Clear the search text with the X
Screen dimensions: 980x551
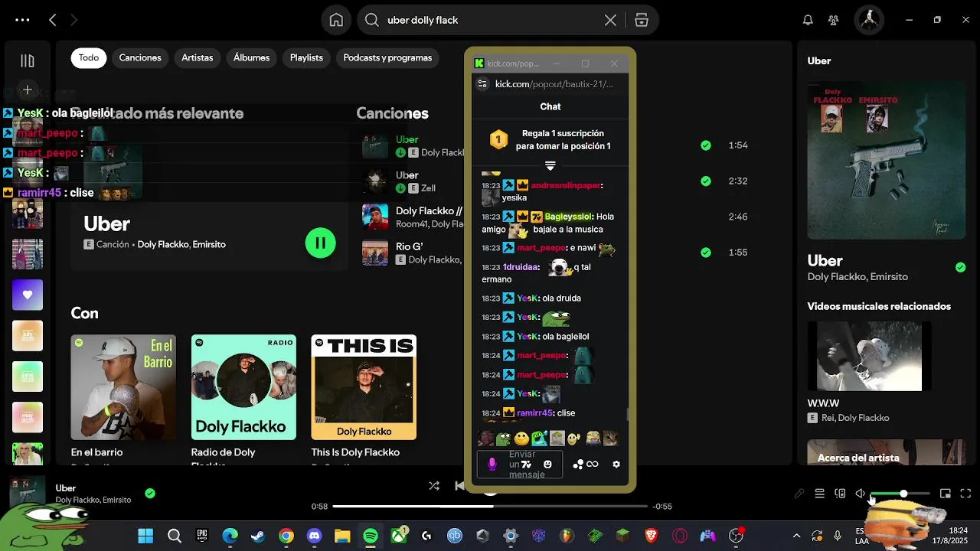(610, 21)
